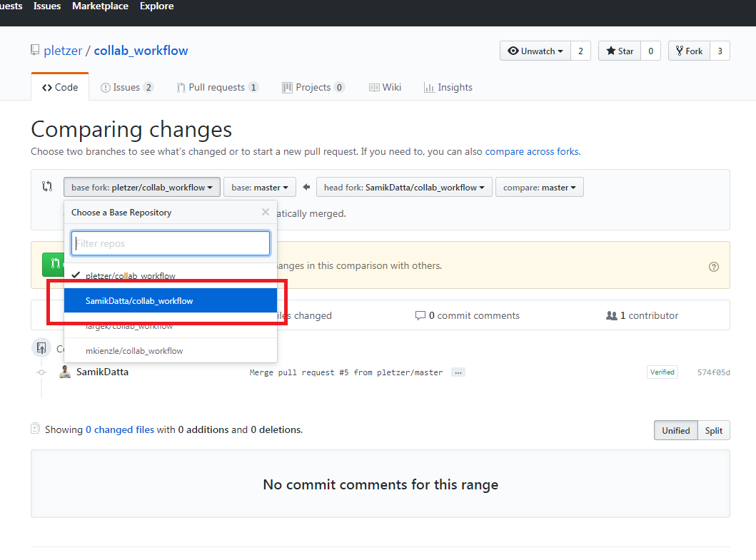Switch to the Projects tab
The image size is (756, 560).
[x=313, y=87]
